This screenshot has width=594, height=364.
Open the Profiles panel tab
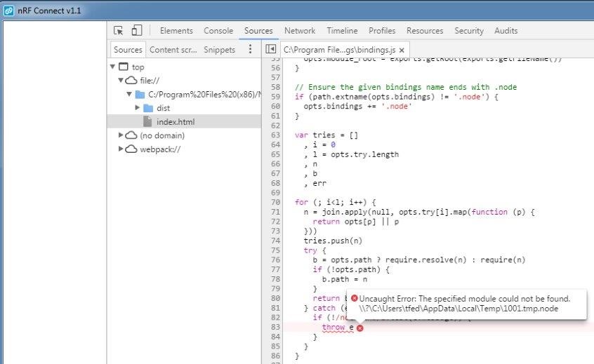pyautogui.click(x=382, y=31)
